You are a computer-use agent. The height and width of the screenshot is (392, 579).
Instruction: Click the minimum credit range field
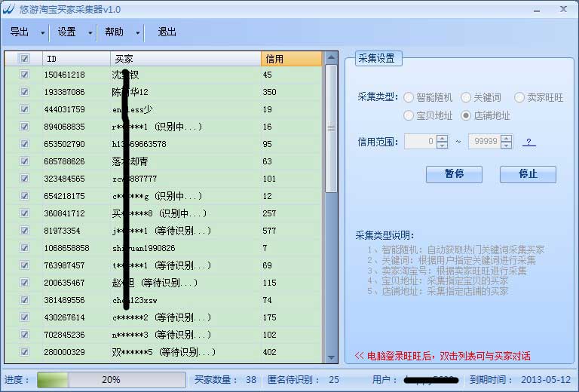click(420, 142)
